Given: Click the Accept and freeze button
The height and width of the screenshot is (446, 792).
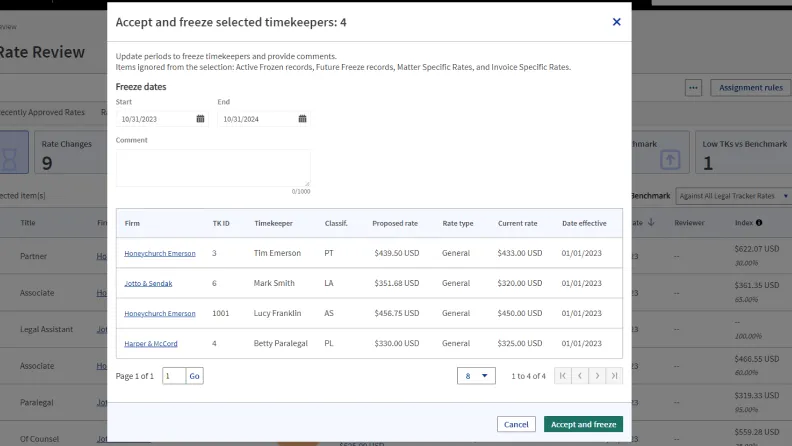Looking at the screenshot, I should 583,424.
